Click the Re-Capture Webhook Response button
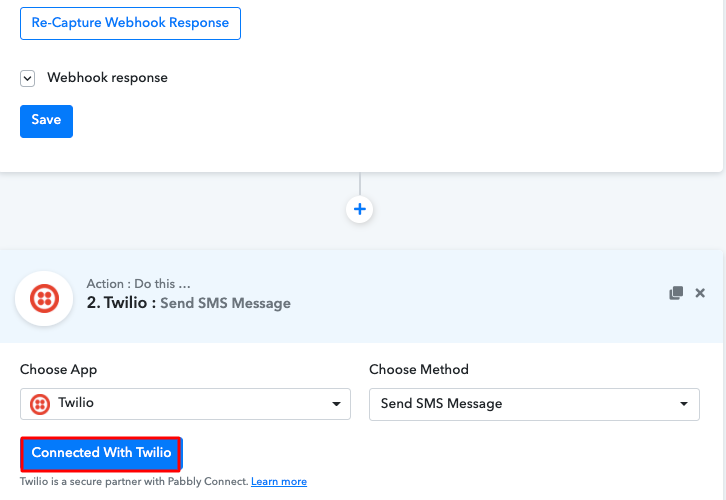726x500 pixels. [x=130, y=23]
